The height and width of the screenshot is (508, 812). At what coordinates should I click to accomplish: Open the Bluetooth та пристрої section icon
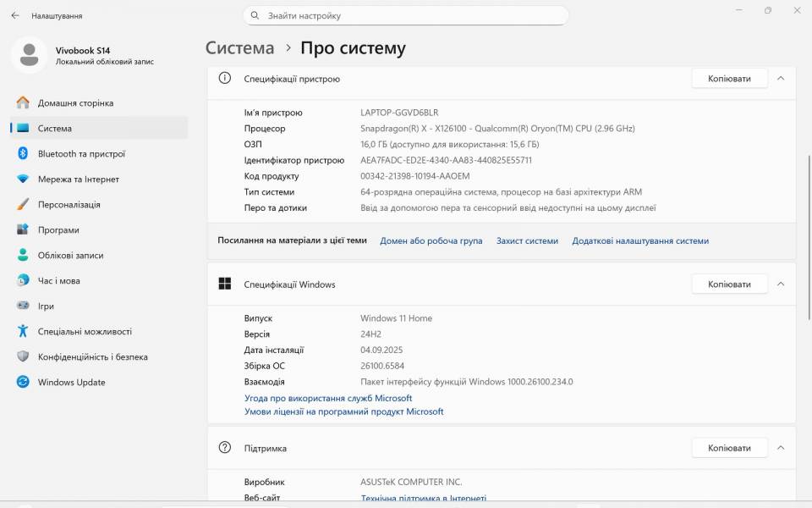[23, 153]
